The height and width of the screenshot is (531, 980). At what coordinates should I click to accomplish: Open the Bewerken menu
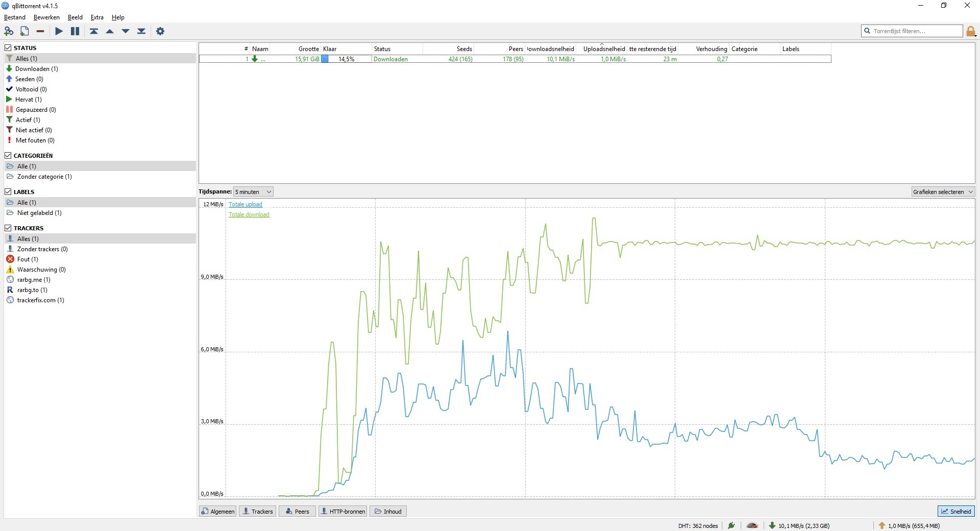pos(46,17)
